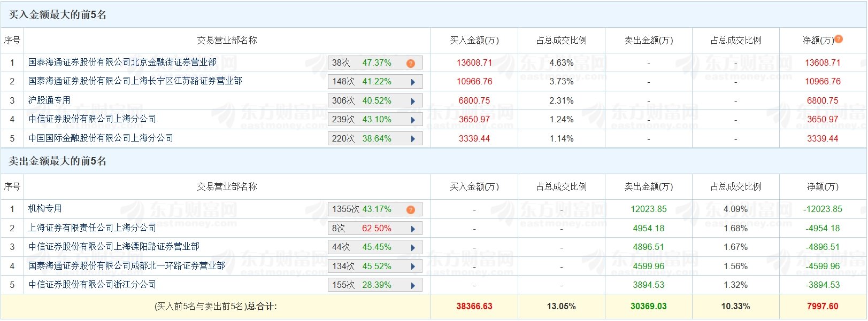Click sell amount 12023.85 for 机构专用
Image resolution: width=868 pixels, height=321 pixels.
pos(649,209)
